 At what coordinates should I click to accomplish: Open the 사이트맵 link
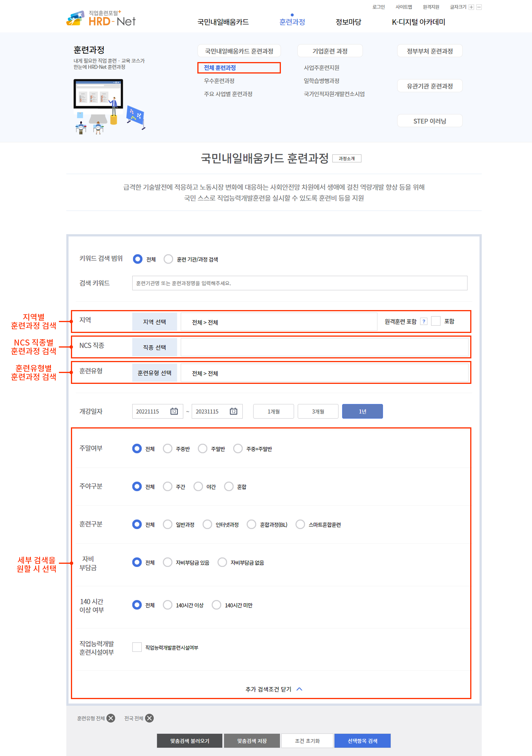coord(404,7)
